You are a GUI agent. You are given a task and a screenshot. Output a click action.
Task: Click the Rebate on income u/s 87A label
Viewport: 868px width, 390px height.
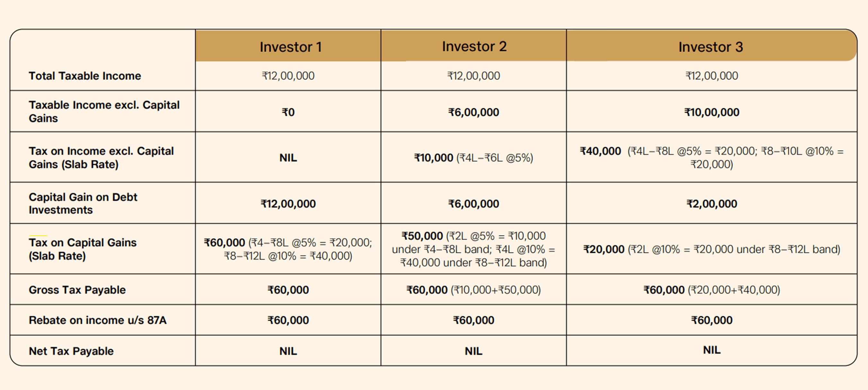coord(98,320)
